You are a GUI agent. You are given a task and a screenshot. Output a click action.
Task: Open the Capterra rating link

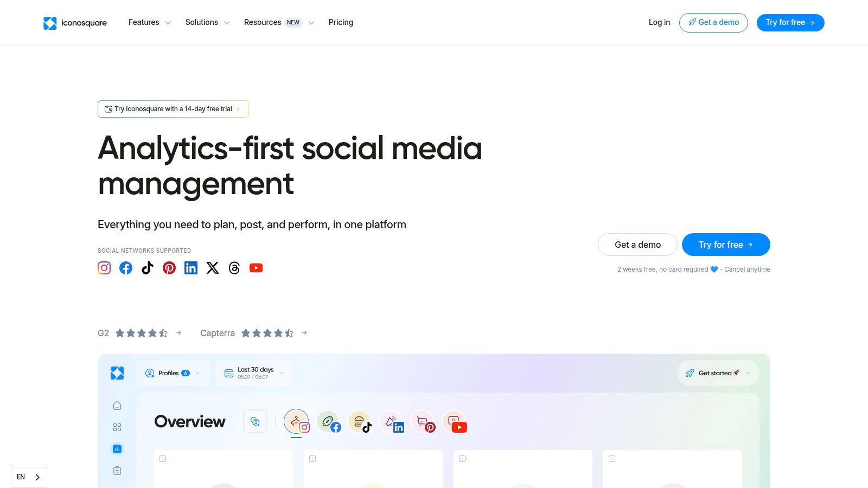(x=253, y=333)
